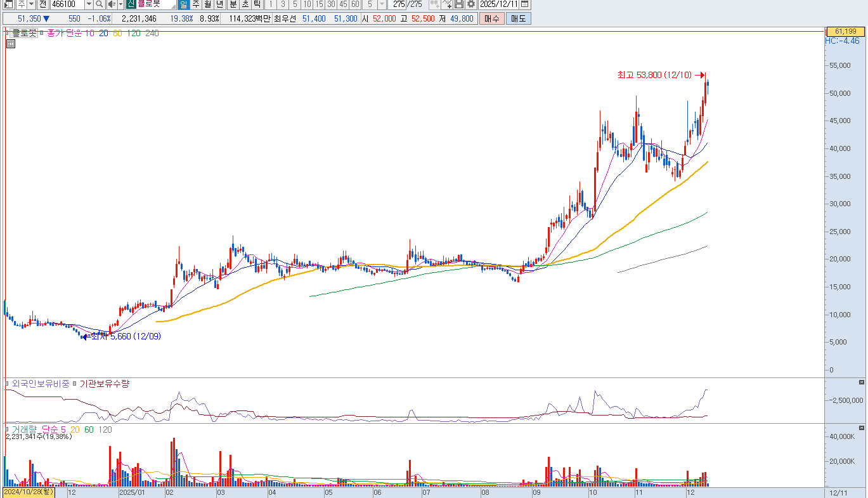Click the 60-day moving average legend label

point(117,33)
